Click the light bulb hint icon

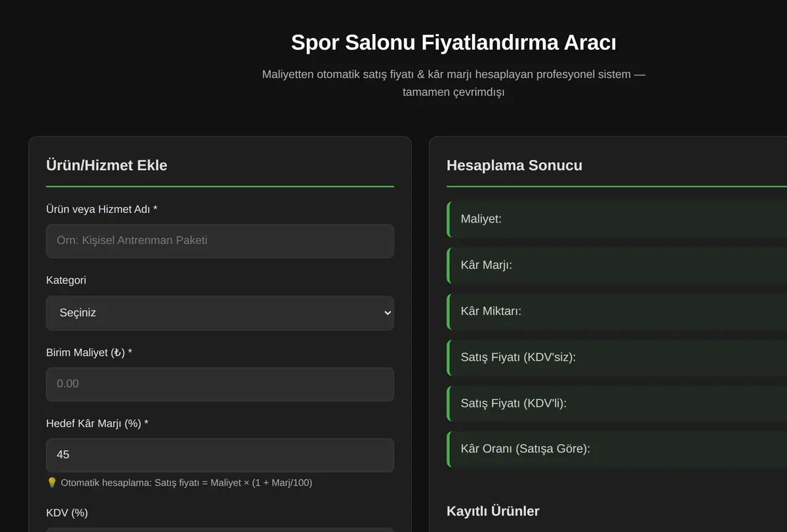click(x=52, y=483)
